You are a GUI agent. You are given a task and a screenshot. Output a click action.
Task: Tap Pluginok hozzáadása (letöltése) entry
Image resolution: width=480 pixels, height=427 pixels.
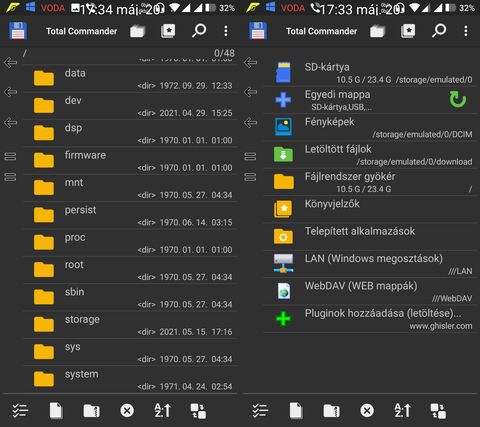(370, 319)
